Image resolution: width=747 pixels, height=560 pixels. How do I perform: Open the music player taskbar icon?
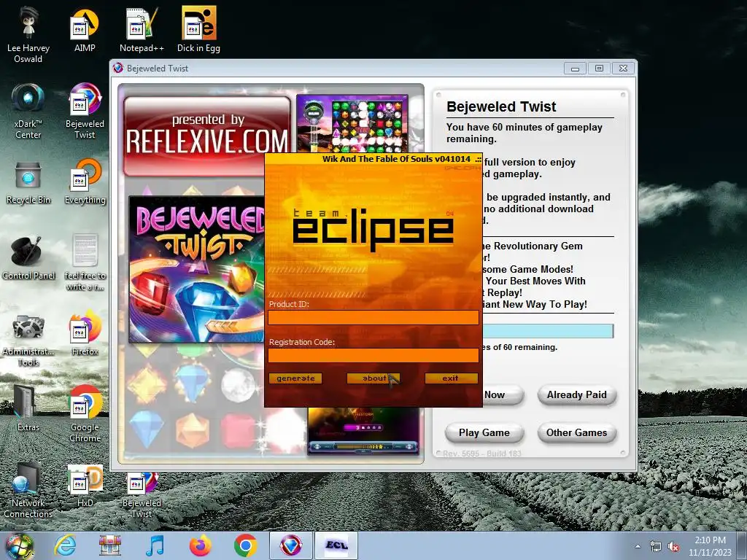[155, 545]
